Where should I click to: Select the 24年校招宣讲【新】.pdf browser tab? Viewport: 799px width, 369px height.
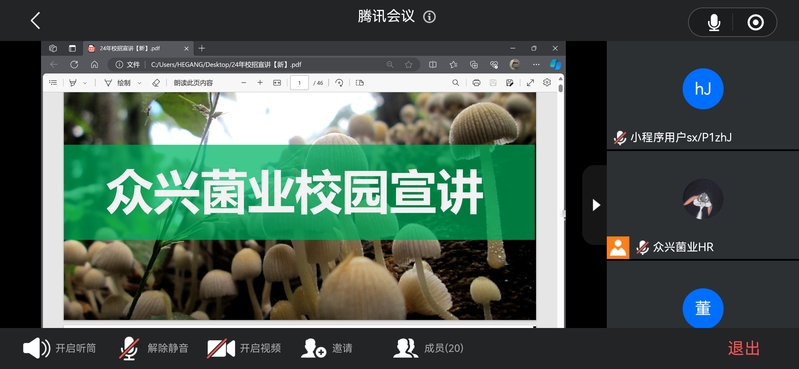137,48
